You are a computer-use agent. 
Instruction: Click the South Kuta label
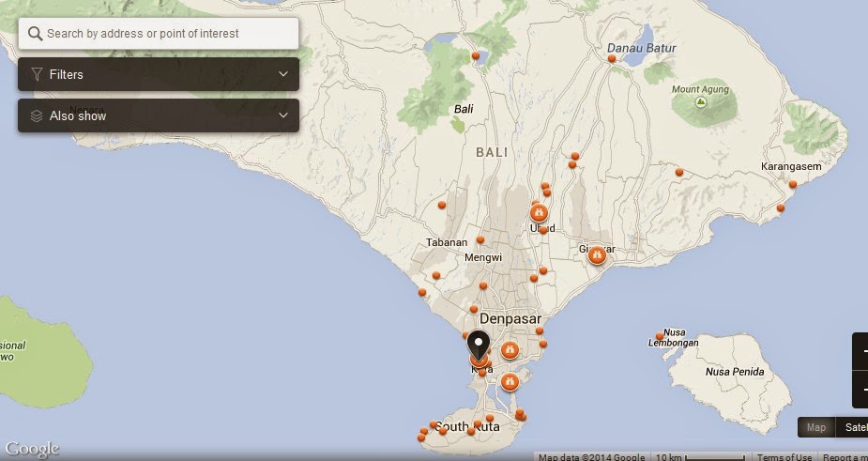pyautogui.click(x=467, y=426)
